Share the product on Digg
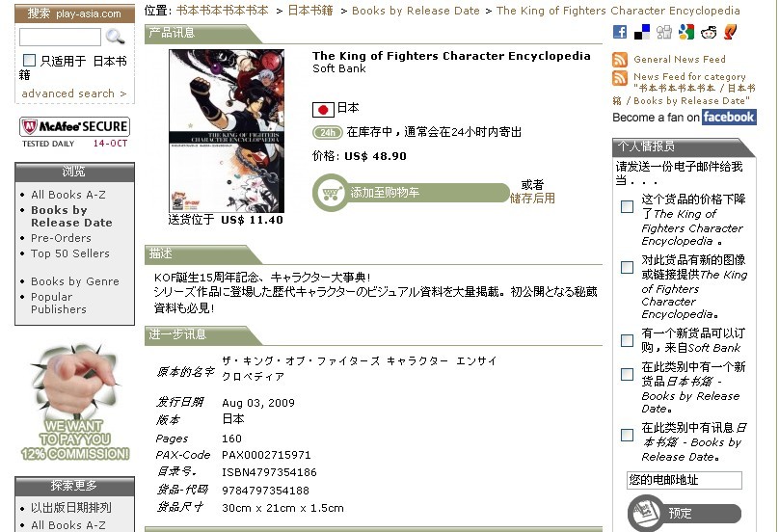Viewport: 779px width, 532px height. pyautogui.click(x=664, y=33)
